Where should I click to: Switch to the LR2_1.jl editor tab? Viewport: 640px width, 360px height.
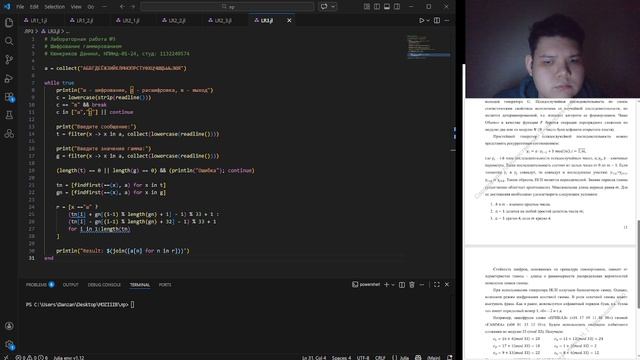(x=134, y=20)
